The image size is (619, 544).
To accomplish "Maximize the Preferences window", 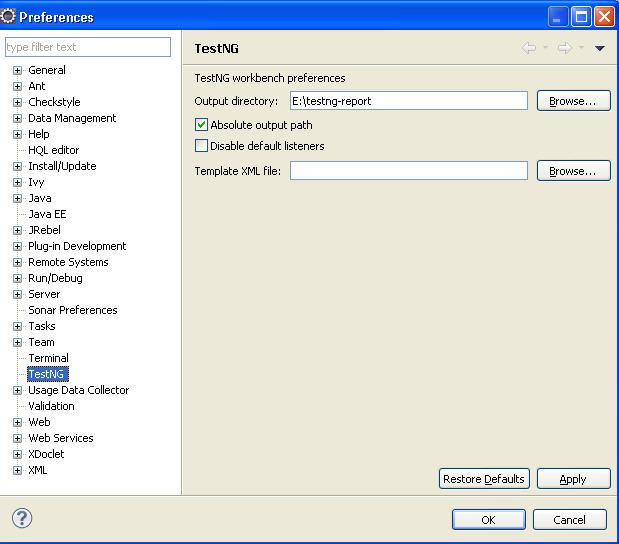I will [x=581, y=17].
